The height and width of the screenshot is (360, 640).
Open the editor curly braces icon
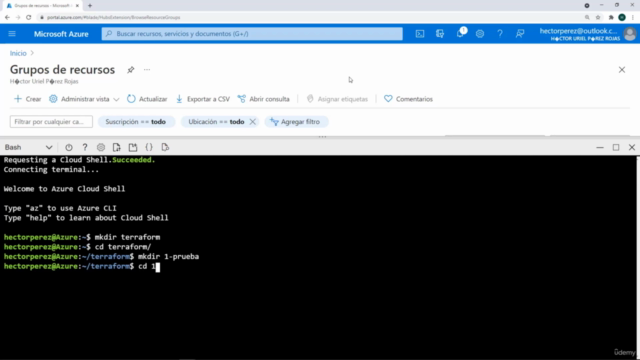tap(149, 147)
